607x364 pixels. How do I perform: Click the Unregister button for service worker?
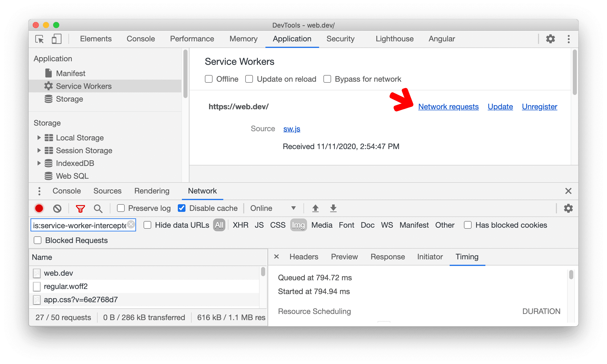(x=539, y=106)
